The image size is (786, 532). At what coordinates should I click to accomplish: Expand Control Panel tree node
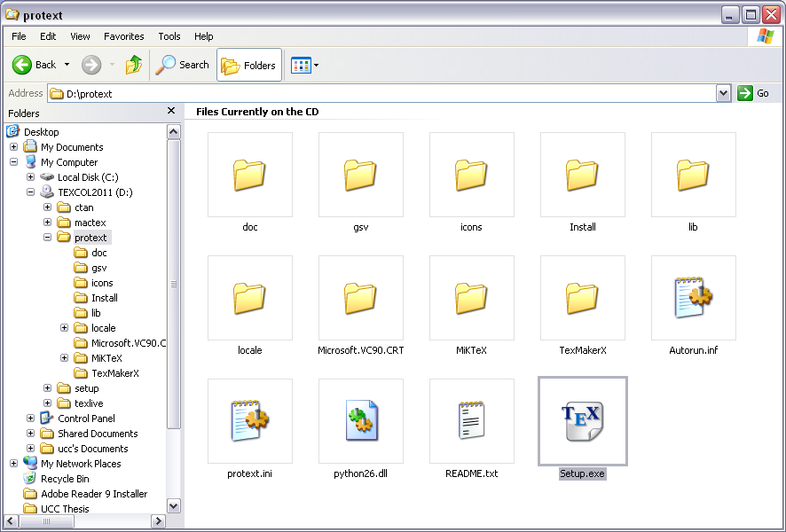tap(30, 418)
